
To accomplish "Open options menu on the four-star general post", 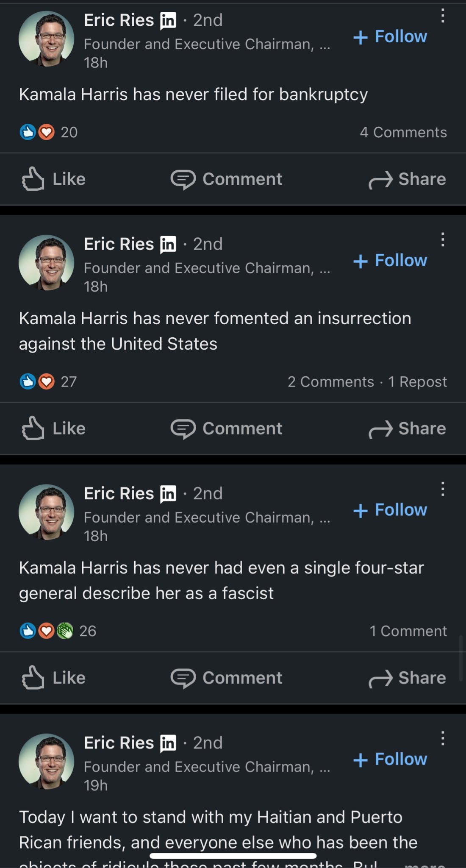I will (x=442, y=489).
